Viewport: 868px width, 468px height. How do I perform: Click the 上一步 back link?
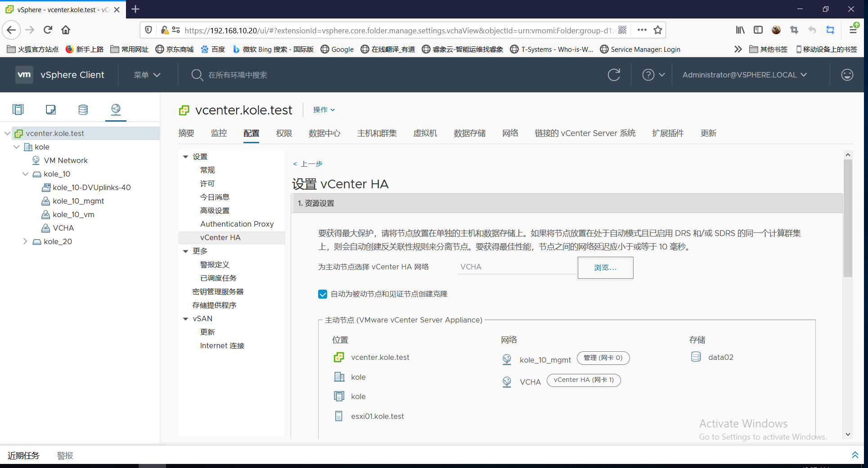point(308,164)
